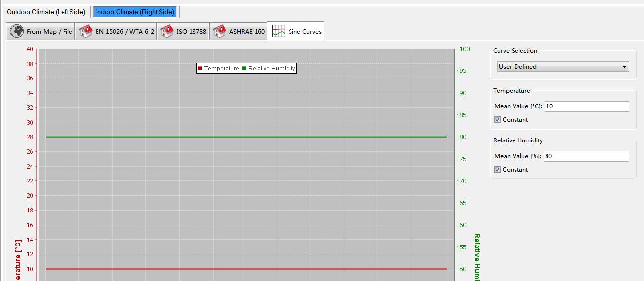Open the ASHRAE 160 tab
This screenshot has width=644, height=281.
point(247,31)
